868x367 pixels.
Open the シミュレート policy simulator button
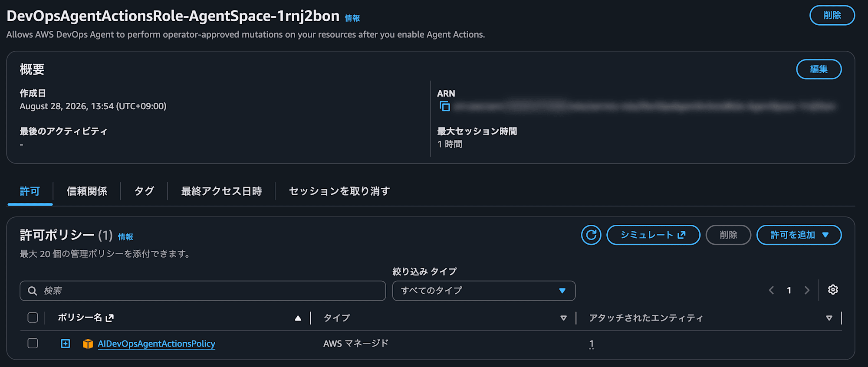[x=653, y=235]
